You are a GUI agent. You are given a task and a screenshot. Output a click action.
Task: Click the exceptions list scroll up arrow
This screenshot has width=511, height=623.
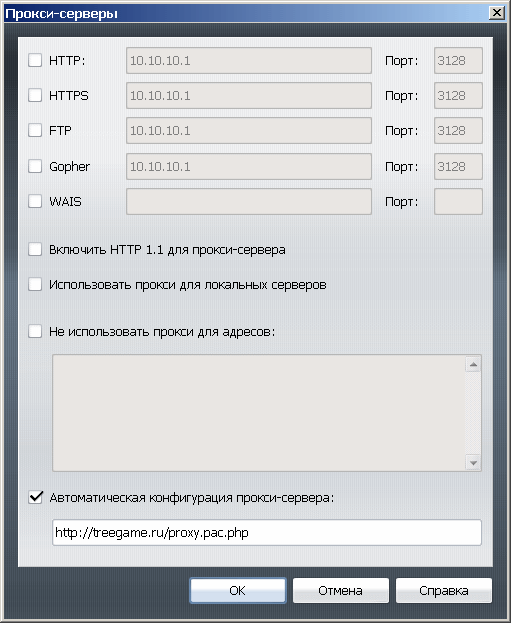(473, 364)
